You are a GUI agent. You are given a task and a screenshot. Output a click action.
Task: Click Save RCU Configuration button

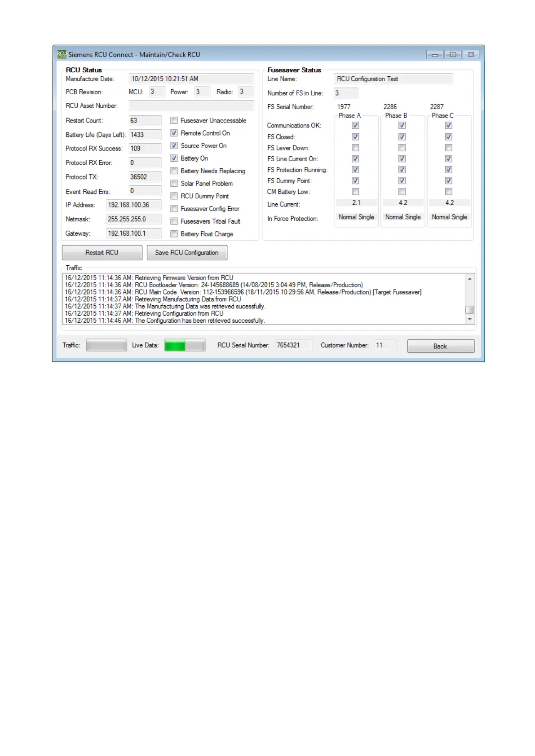pyautogui.click(x=187, y=252)
